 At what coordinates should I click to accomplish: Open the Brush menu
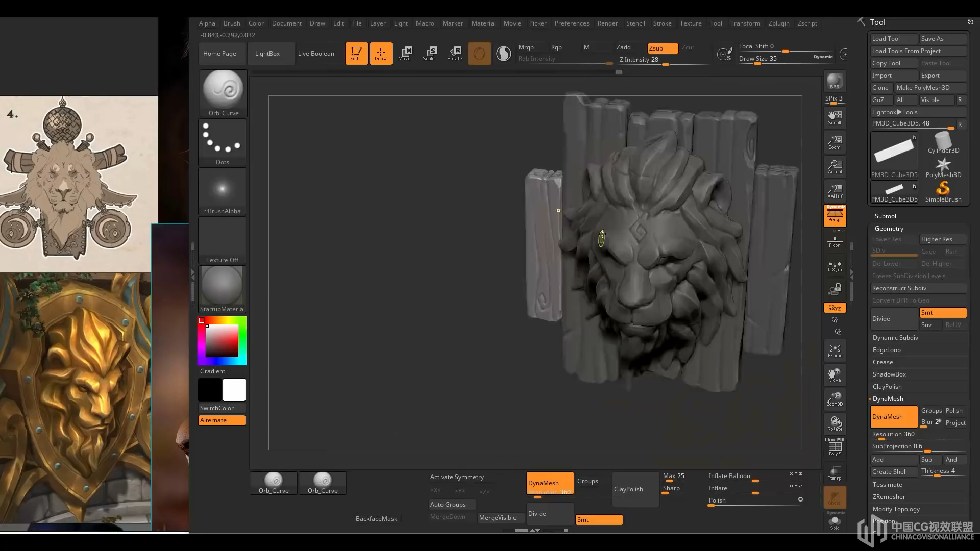click(232, 23)
